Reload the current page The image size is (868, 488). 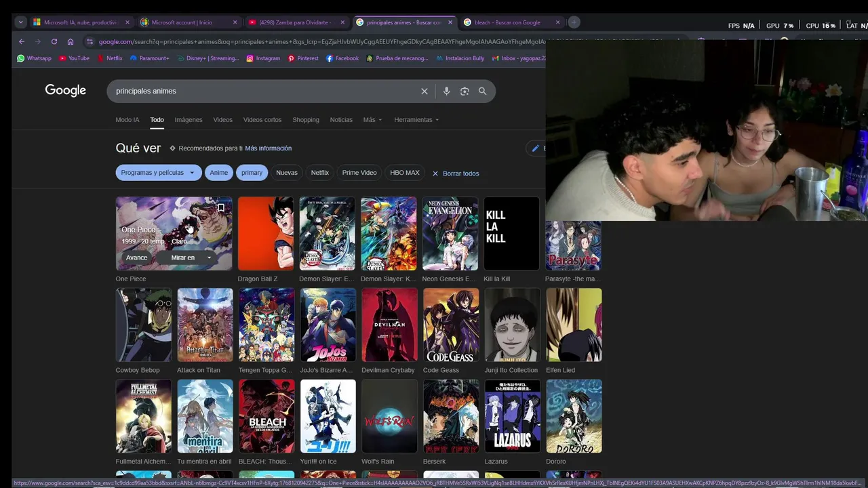pos(54,41)
